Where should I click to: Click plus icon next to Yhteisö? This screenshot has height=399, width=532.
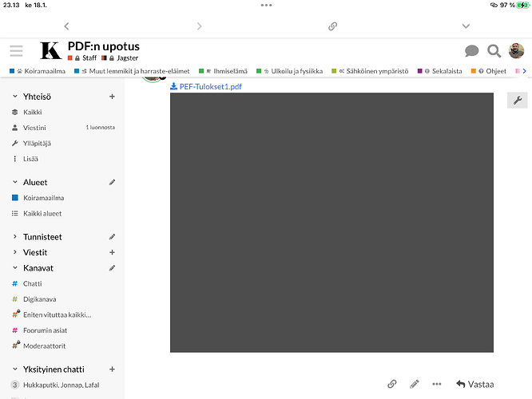coord(112,97)
